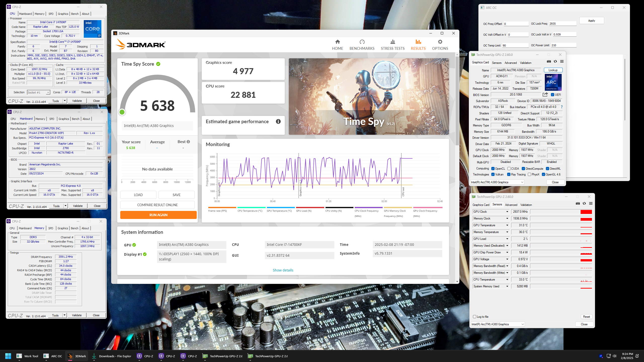Switch to Advanced tab in GPU-Z Graphics Card window

(510, 63)
